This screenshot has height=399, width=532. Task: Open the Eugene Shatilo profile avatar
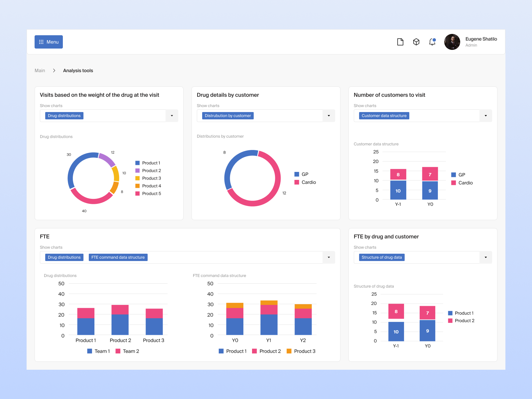[452, 42]
